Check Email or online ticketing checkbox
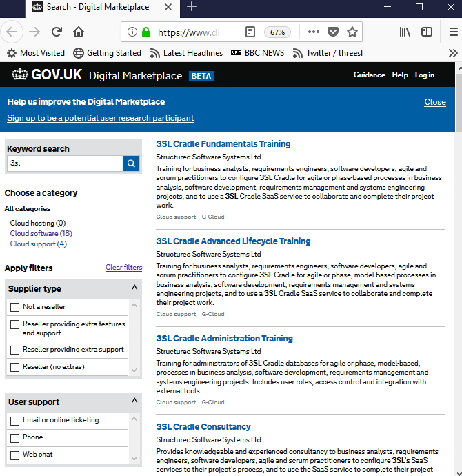462x476 pixels. tap(15, 421)
